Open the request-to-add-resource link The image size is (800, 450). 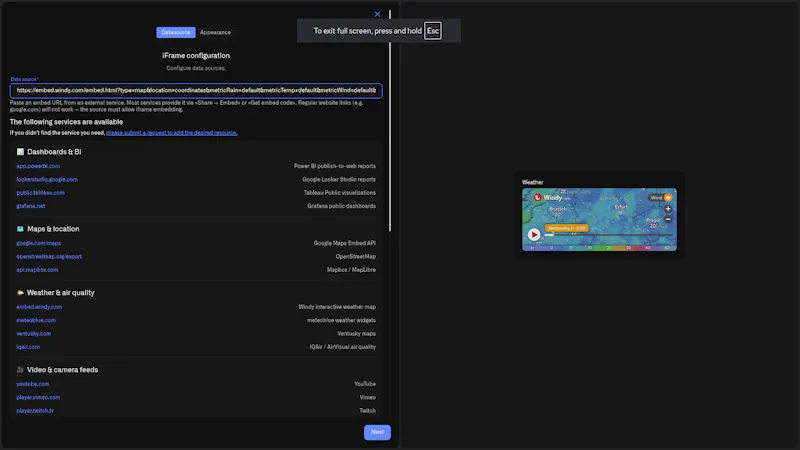tap(172, 133)
